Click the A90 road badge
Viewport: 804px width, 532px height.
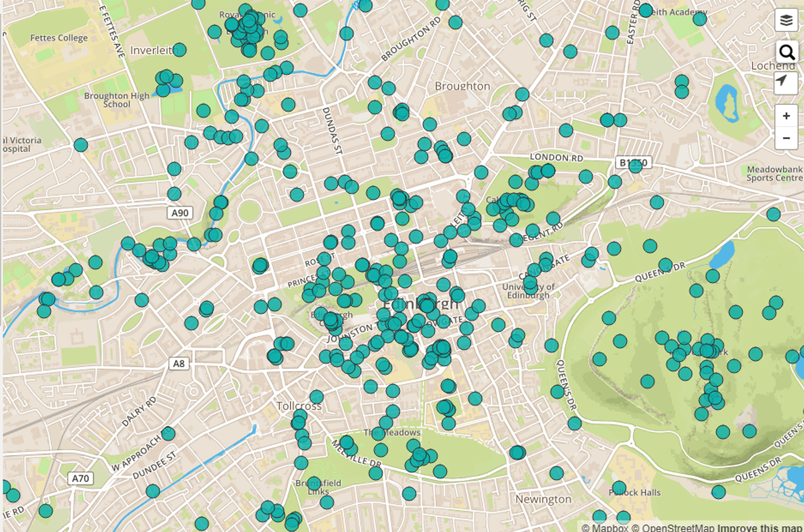click(180, 213)
